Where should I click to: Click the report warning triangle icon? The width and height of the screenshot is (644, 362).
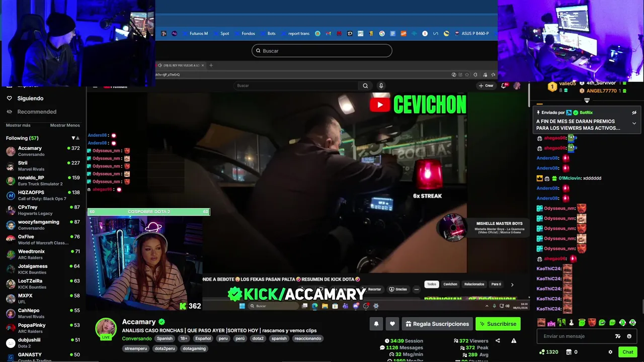[514, 340]
